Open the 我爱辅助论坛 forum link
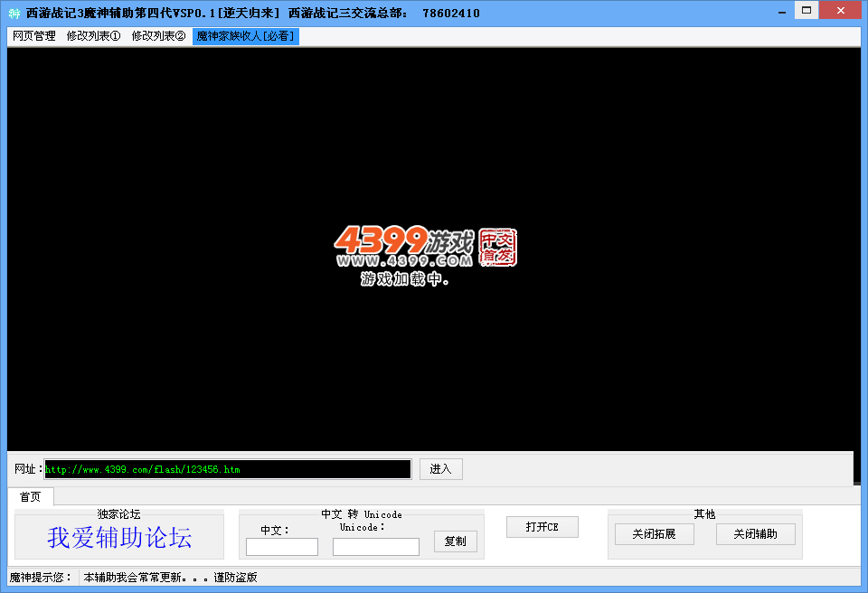 119,538
